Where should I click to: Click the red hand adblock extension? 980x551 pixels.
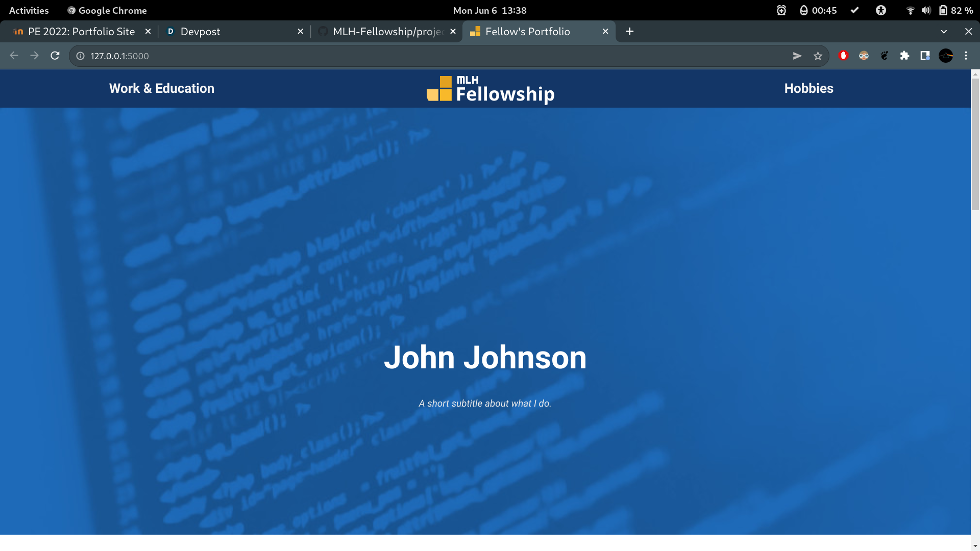843,56
